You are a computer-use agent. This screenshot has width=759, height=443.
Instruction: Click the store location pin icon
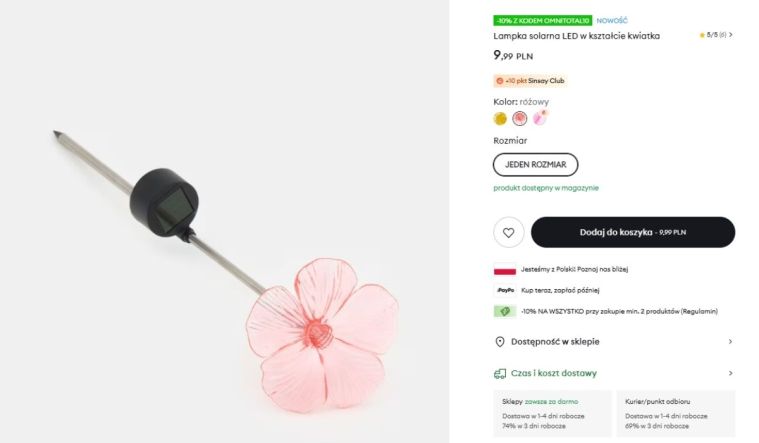pos(500,342)
